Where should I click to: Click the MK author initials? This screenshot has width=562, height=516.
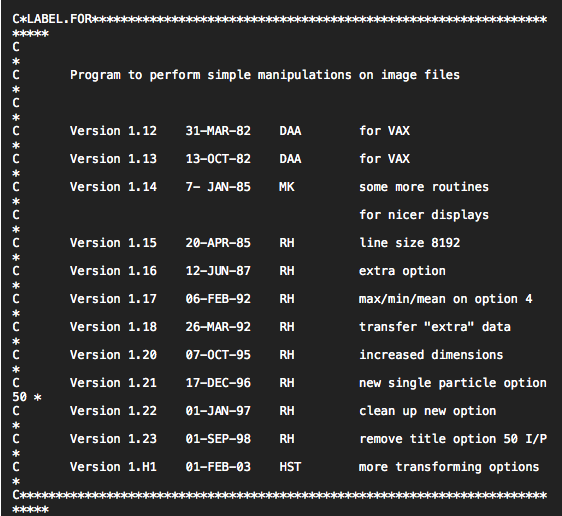pos(287,187)
